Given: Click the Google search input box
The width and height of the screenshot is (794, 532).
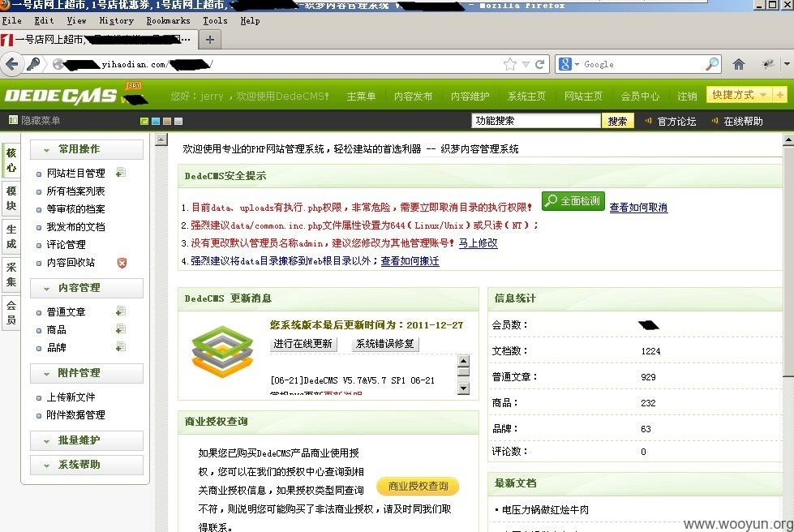Looking at the screenshot, I should coord(643,64).
